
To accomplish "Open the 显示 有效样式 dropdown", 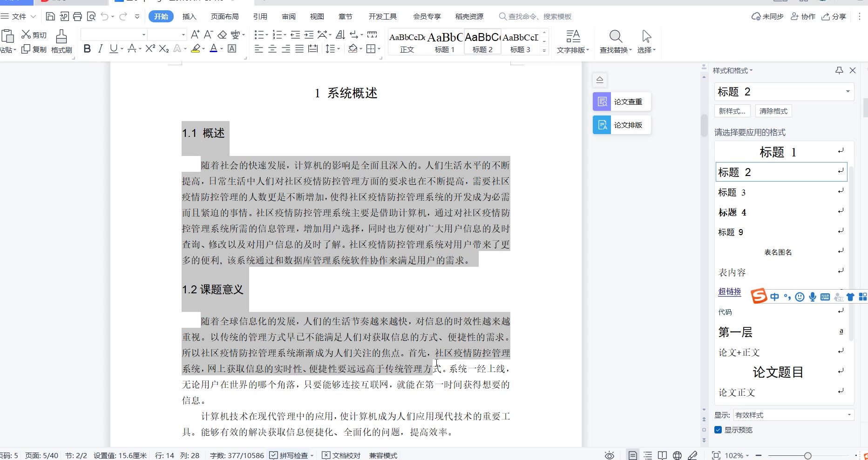I will point(849,415).
